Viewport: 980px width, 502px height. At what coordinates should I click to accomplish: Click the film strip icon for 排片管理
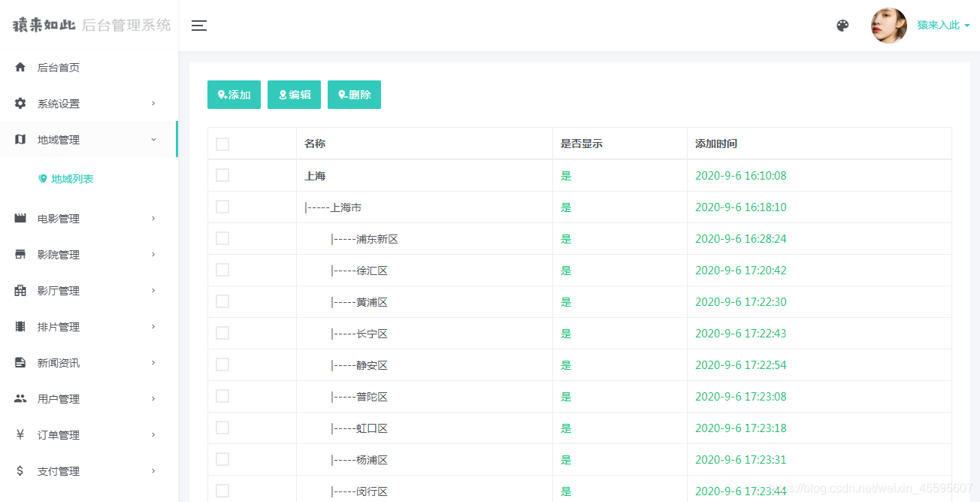point(20,326)
